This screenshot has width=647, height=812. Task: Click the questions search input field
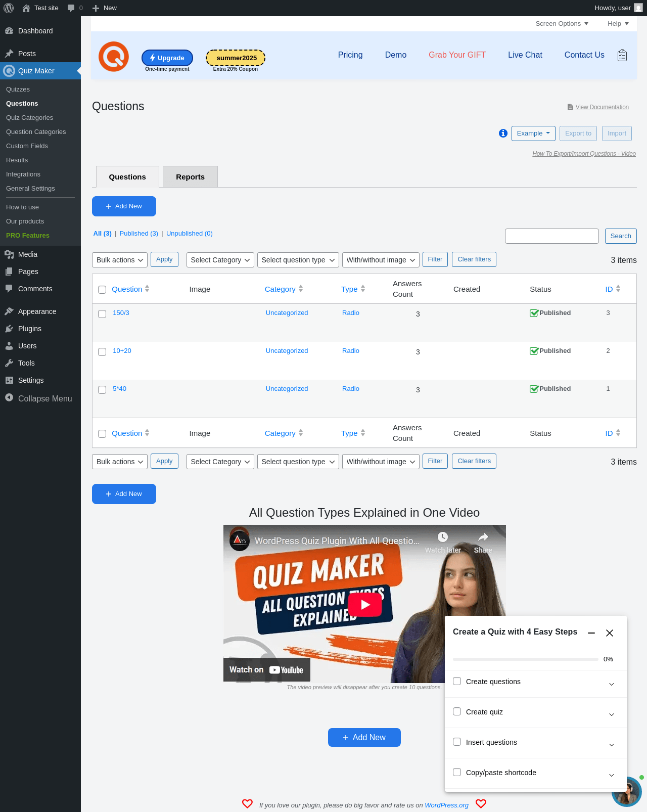pos(552,236)
